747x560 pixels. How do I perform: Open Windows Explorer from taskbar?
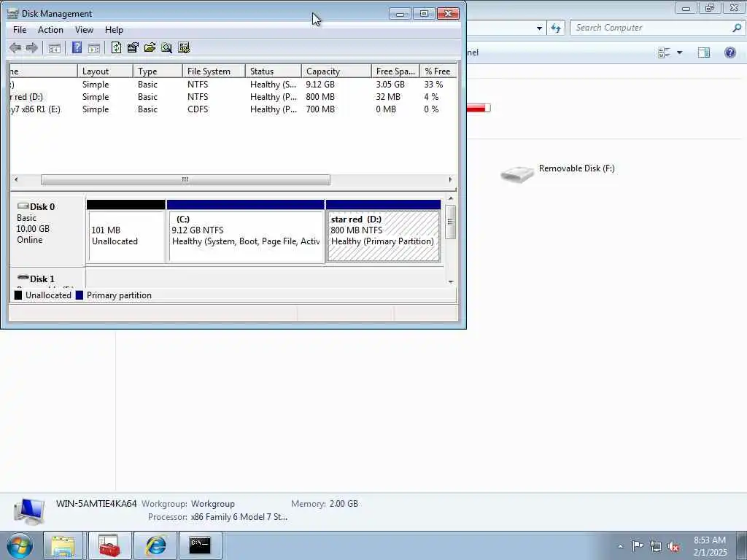pos(63,545)
